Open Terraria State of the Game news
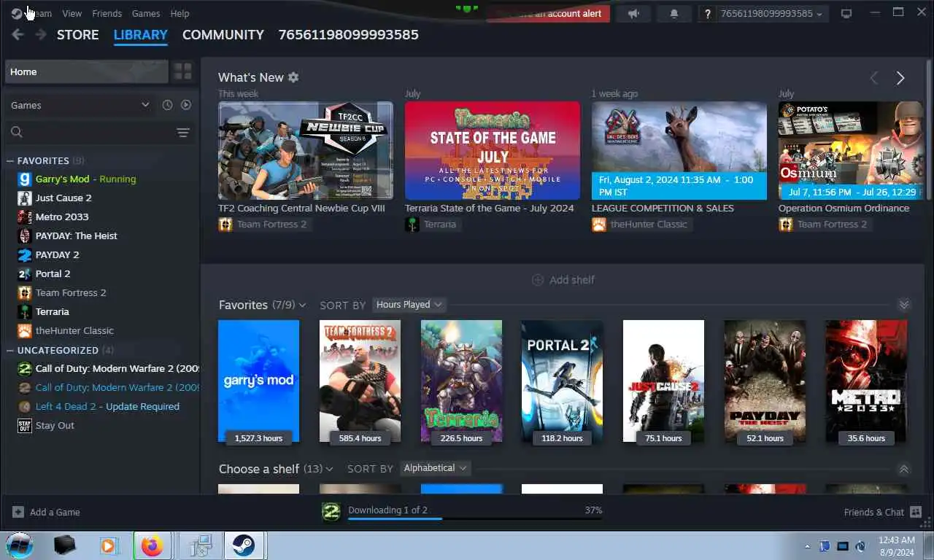The width and height of the screenshot is (934, 560). (x=493, y=151)
